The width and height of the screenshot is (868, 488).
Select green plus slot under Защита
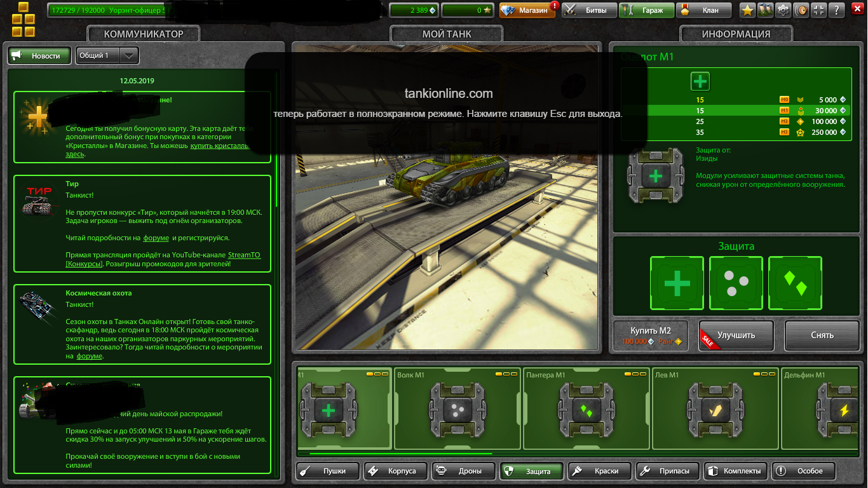677,283
